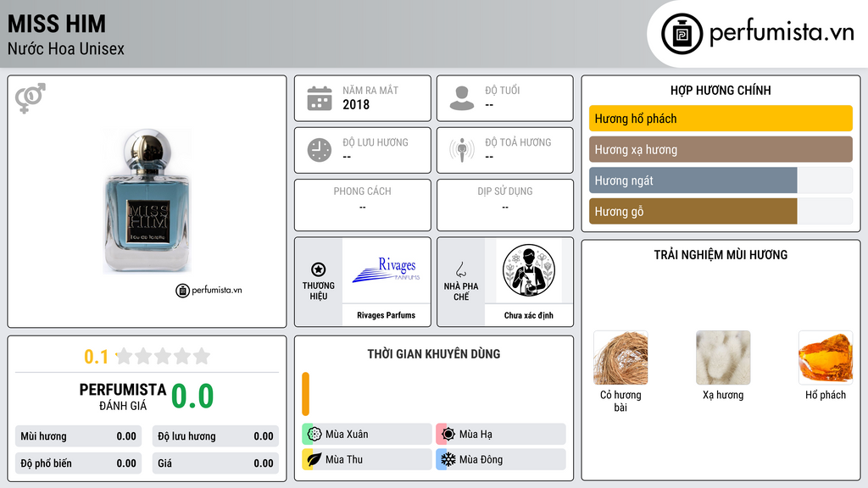Click the Rivages Parfums brand name link

tap(386, 315)
